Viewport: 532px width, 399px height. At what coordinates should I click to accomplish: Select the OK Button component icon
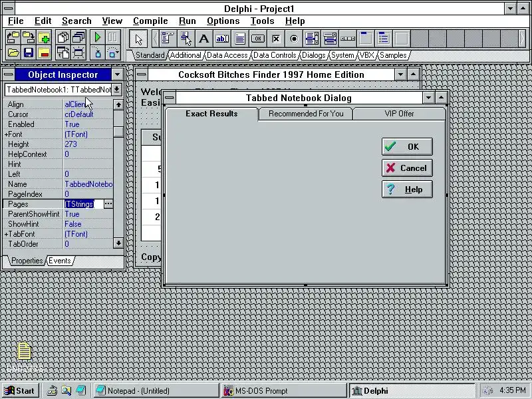258,39
